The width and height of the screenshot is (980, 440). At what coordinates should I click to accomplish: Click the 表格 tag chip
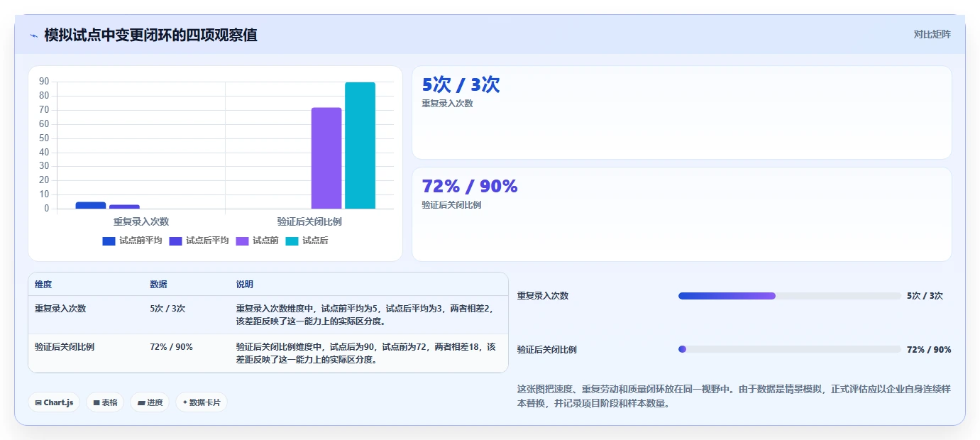tap(105, 402)
